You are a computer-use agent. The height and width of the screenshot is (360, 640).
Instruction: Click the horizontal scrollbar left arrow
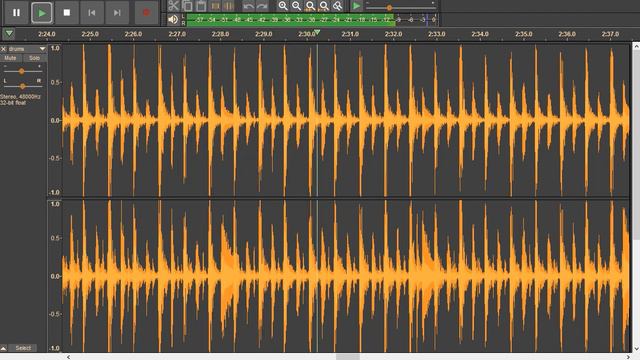(68, 357)
